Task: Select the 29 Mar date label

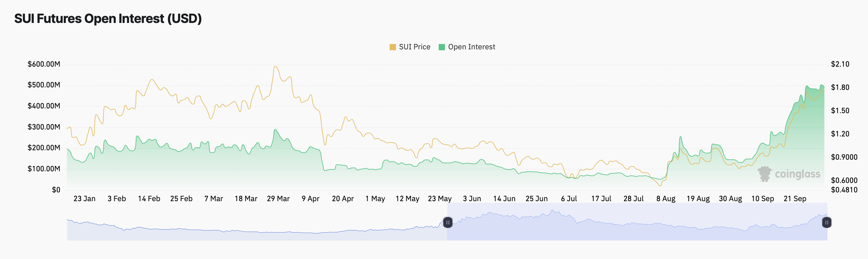Action: point(278,199)
